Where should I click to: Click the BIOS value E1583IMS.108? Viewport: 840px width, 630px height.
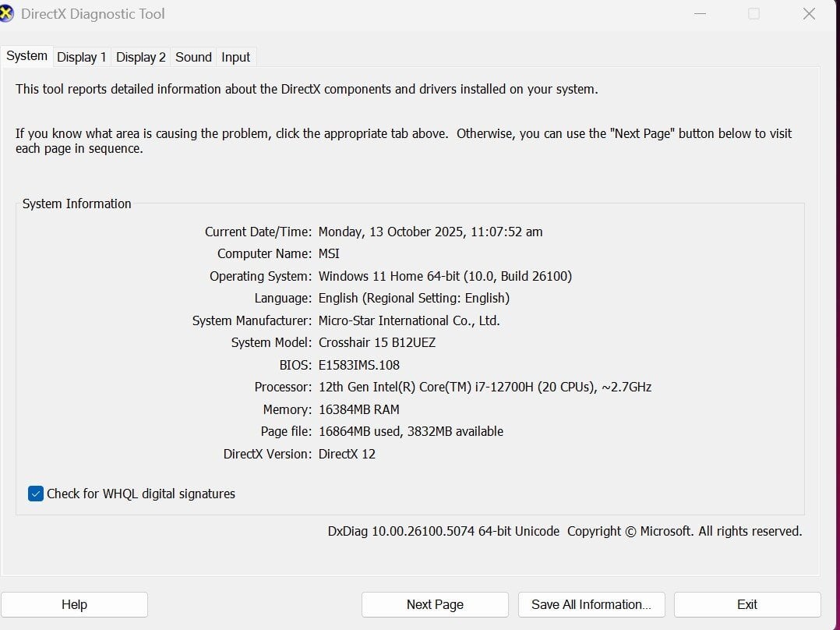(359, 365)
